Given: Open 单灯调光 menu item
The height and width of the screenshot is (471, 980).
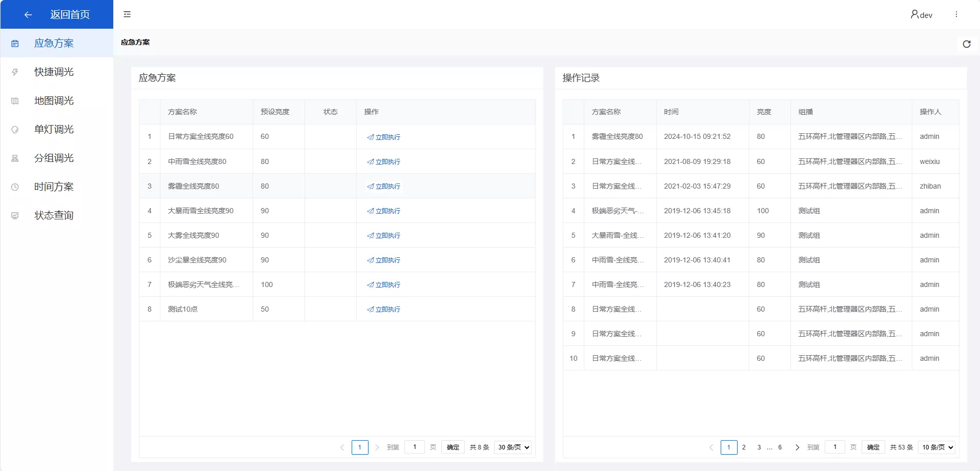Looking at the screenshot, I should point(56,129).
